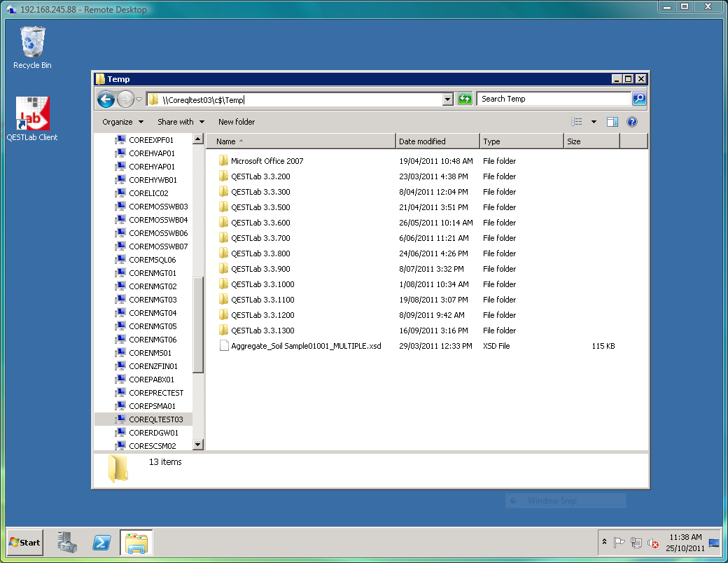Expand the address bar history dropdown
The width and height of the screenshot is (728, 563).
click(448, 99)
